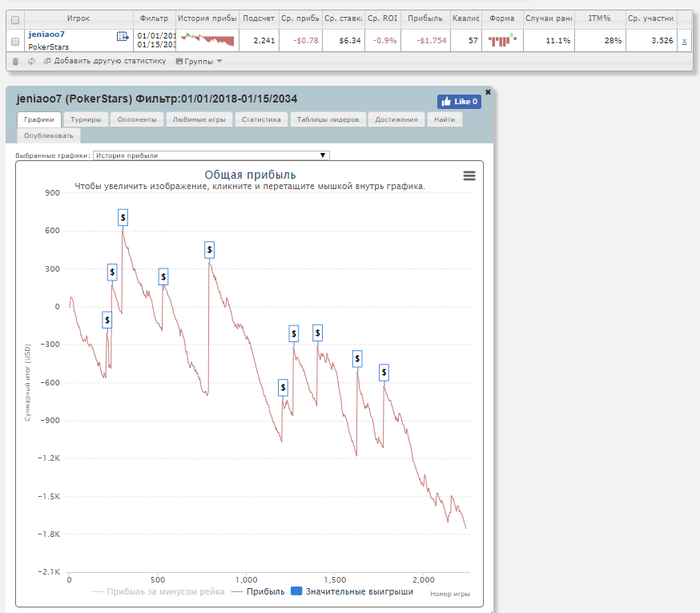The width and height of the screenshot is (700, 613).
Task: Open the Таблицы лидеров tab
Action: pos(328,120)
